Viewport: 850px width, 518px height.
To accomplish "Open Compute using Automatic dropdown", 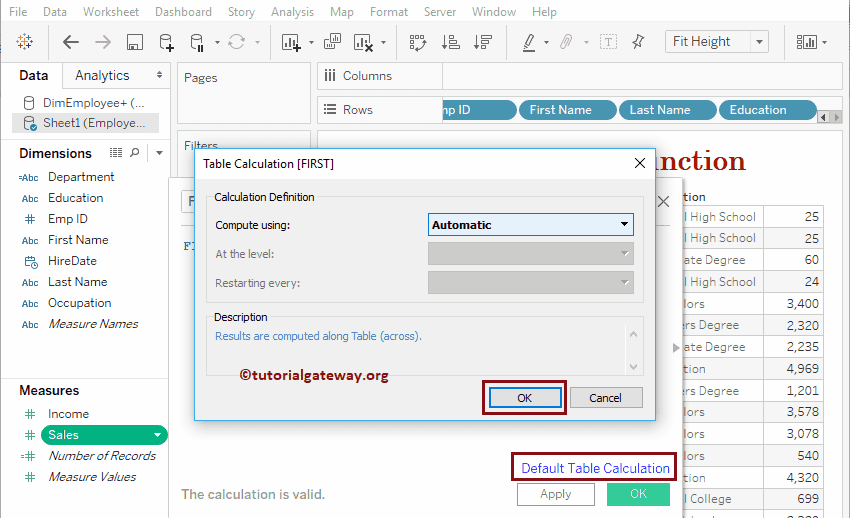I will coord(531,224).
